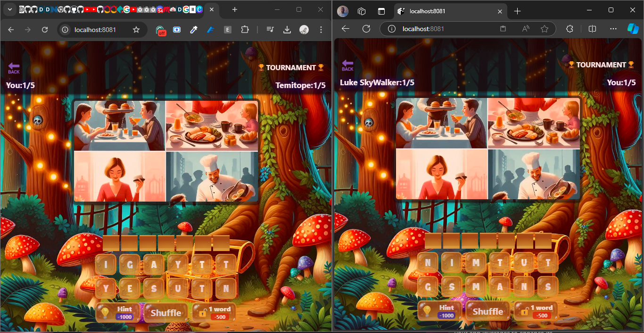Image resolution: width=644 pixels, height=333 pixels.
Task: Click the blue screen recorder extension icon
Action: click(x=177, y=30)
